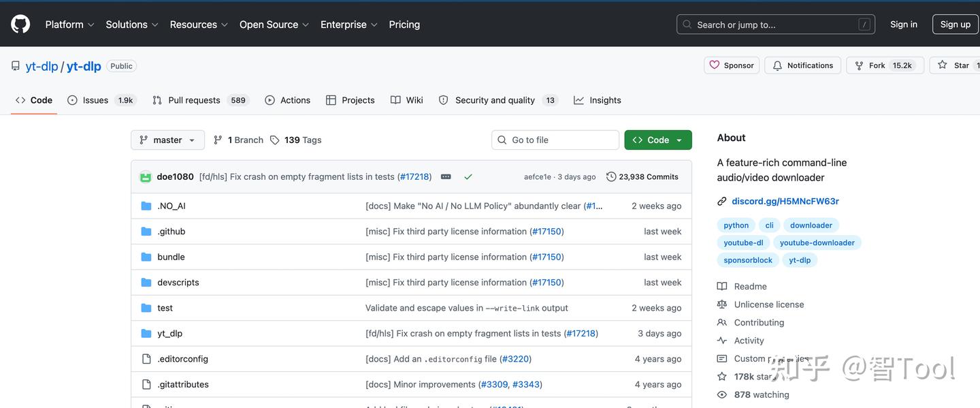Open the Enterprise dropdown menu

(x=349, y=25)
